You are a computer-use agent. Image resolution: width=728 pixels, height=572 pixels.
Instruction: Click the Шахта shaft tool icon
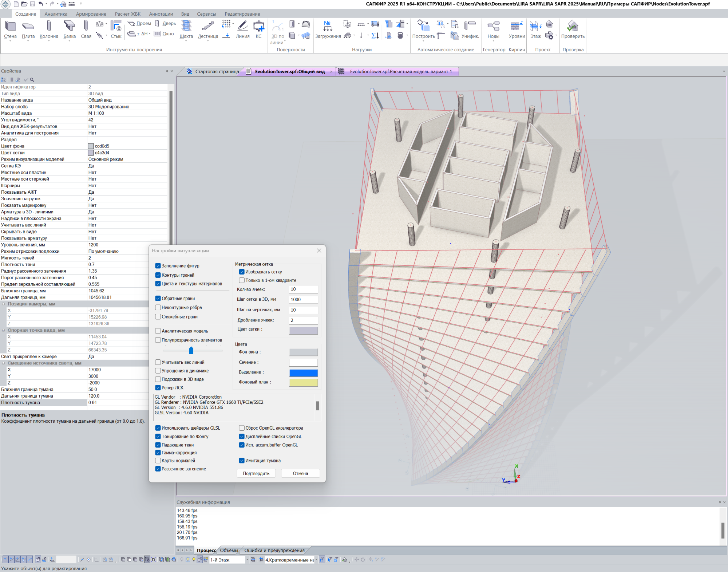pyautogui.click(x=186, y=26)
